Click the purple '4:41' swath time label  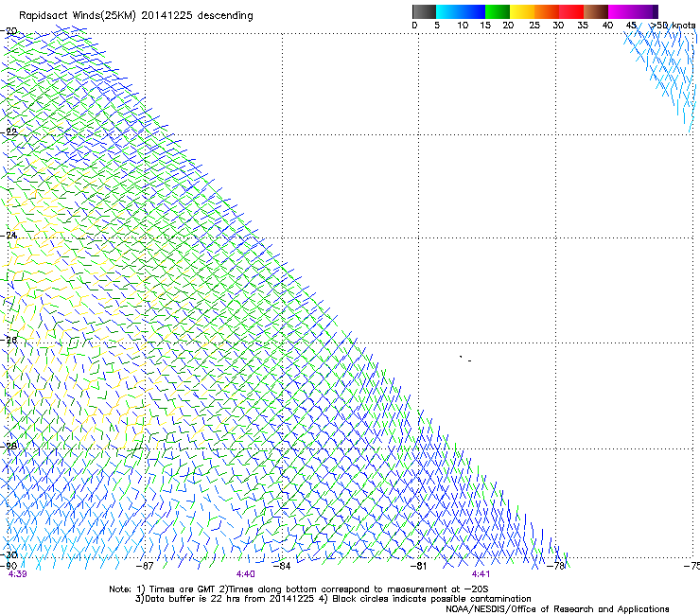point(481,574)
